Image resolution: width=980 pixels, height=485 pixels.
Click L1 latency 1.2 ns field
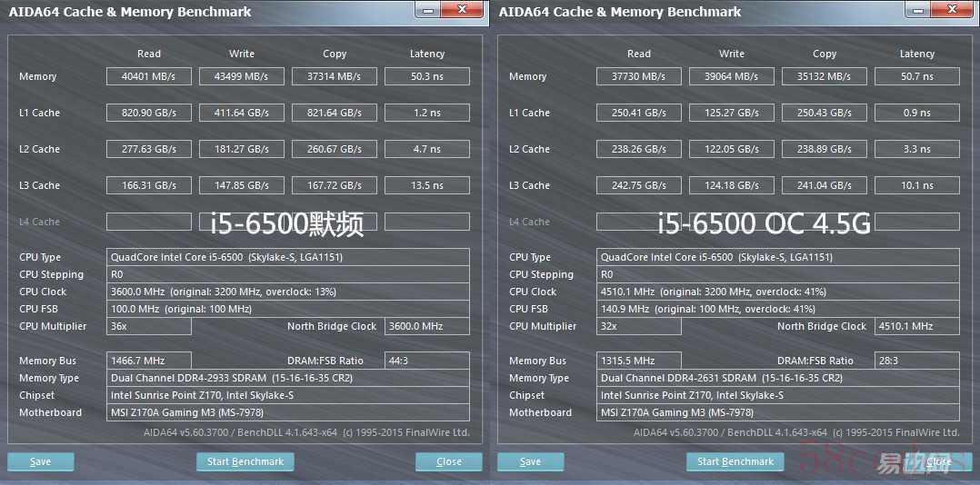[x=427, y=113]
